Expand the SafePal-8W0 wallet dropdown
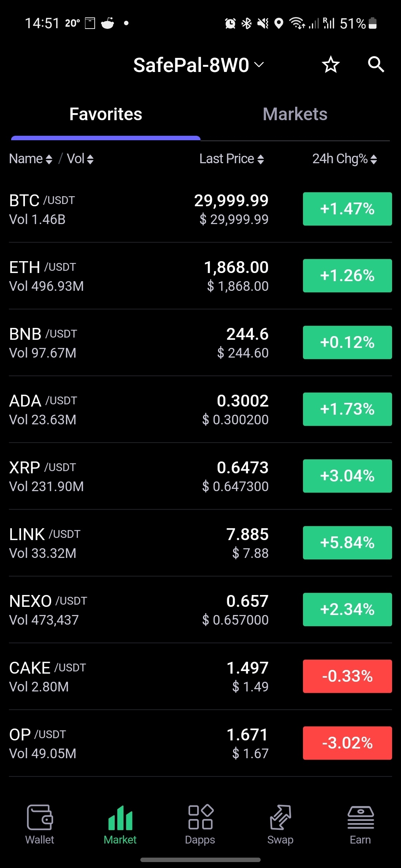The image size is (401, 868). 199,65
